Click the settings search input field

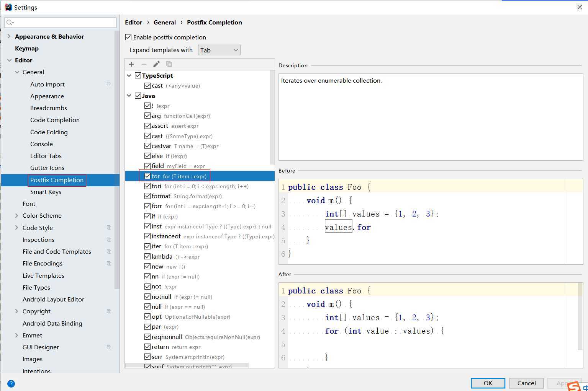click(61, 23)
